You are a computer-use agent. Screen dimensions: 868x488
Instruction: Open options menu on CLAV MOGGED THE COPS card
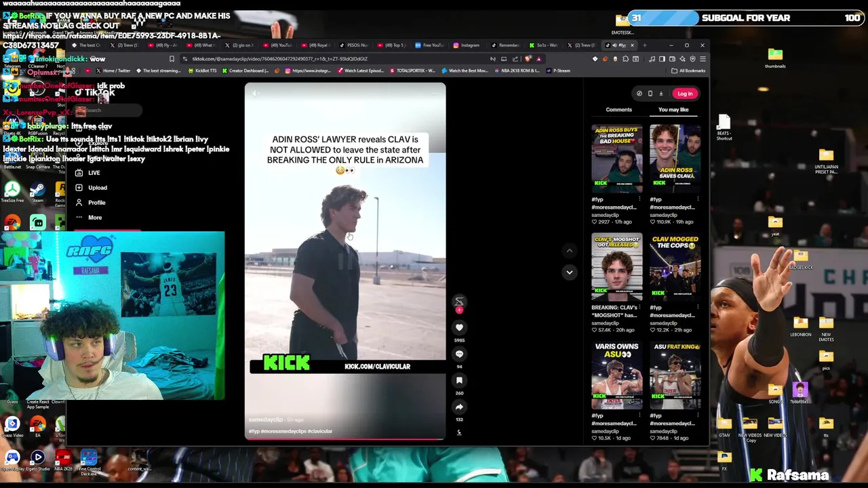(698, 308)
